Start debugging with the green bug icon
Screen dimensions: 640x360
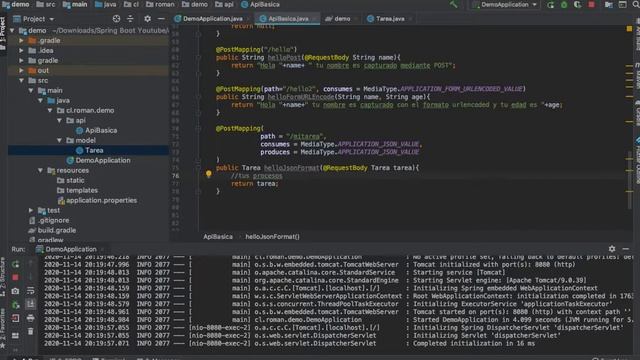tap(564, 5)
